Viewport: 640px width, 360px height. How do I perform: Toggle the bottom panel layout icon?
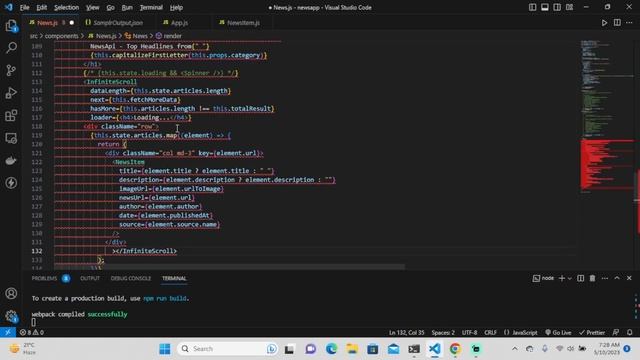544,7
